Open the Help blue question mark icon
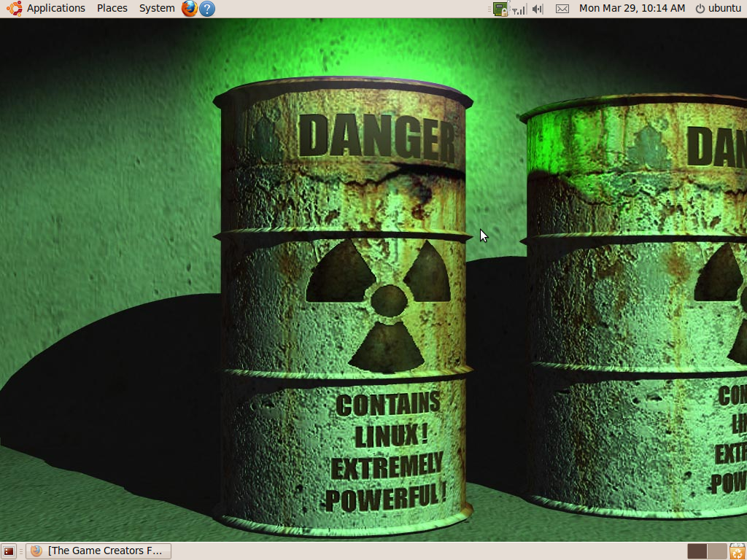The height and width of the screenshot is (560, 747). coord(206,8)
